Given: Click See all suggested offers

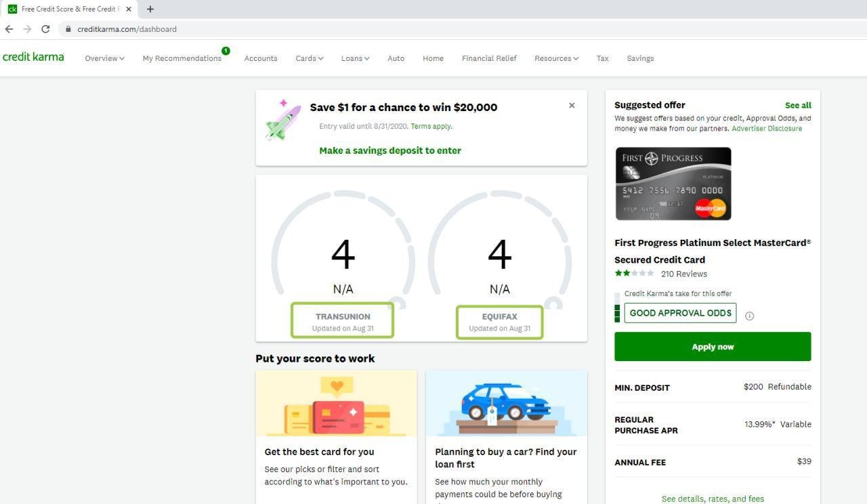Looking at the screenshot, I should pos(798,105).
